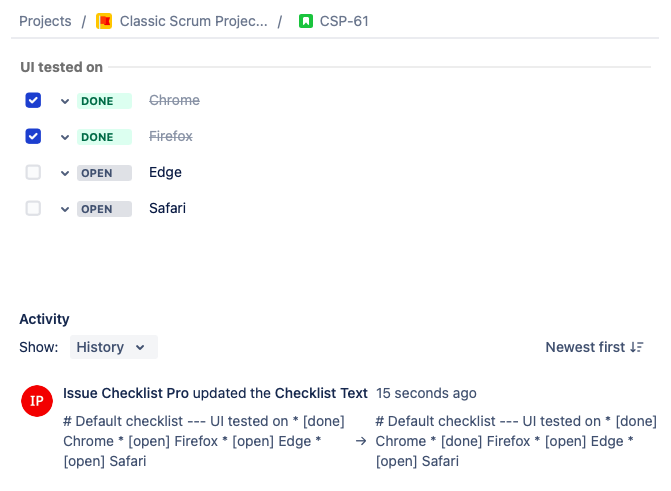The height and width of the screenshot is (491, 671).
Task: Uncheck the Chrome checklist item
Action: pos(33,100)
